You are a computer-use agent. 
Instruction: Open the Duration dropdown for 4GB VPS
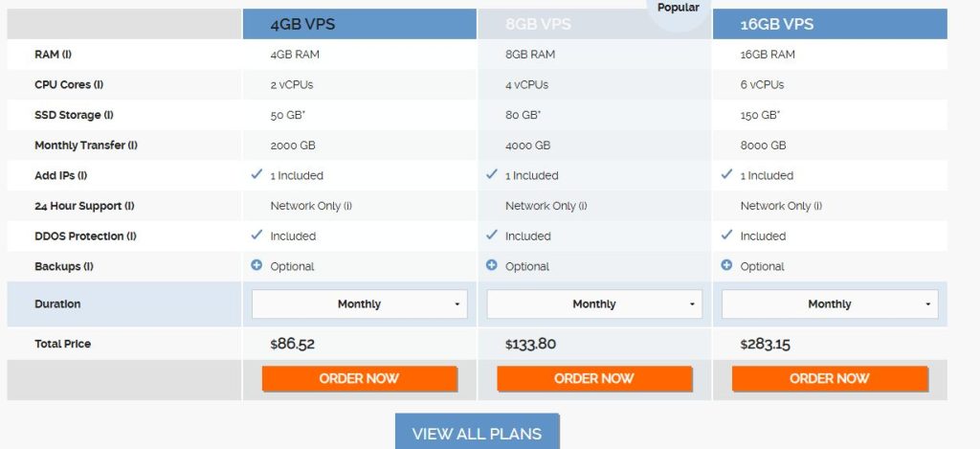(x=359, y=304)
